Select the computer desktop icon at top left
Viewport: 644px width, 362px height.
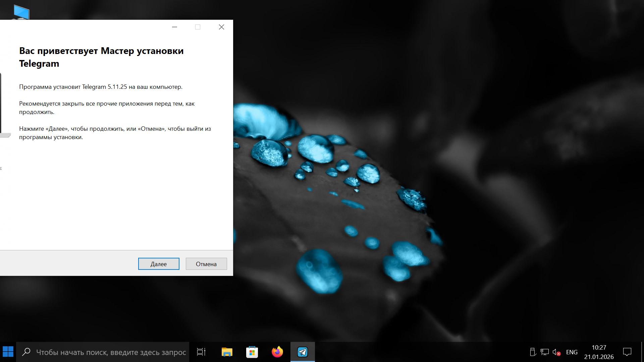tap(21, 12)
